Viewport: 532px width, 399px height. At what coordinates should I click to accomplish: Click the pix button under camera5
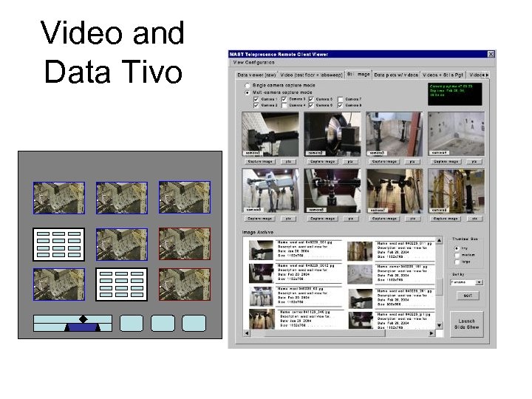tap(288, 219)
